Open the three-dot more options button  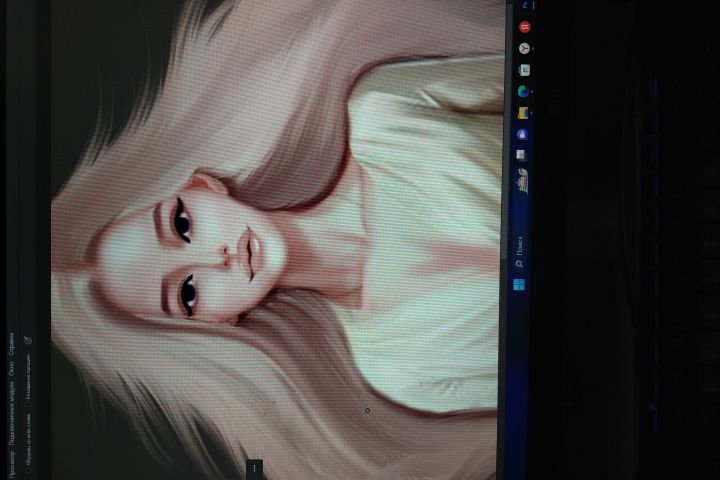tap(254, 468)
